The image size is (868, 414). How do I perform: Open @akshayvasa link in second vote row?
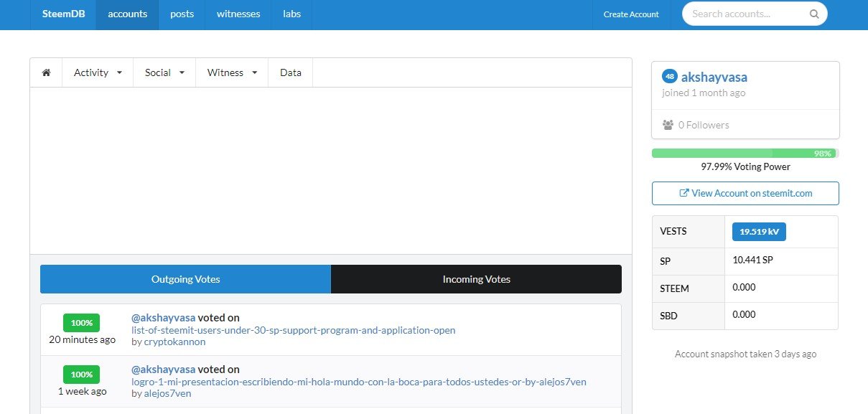click(x=163, y=369)
